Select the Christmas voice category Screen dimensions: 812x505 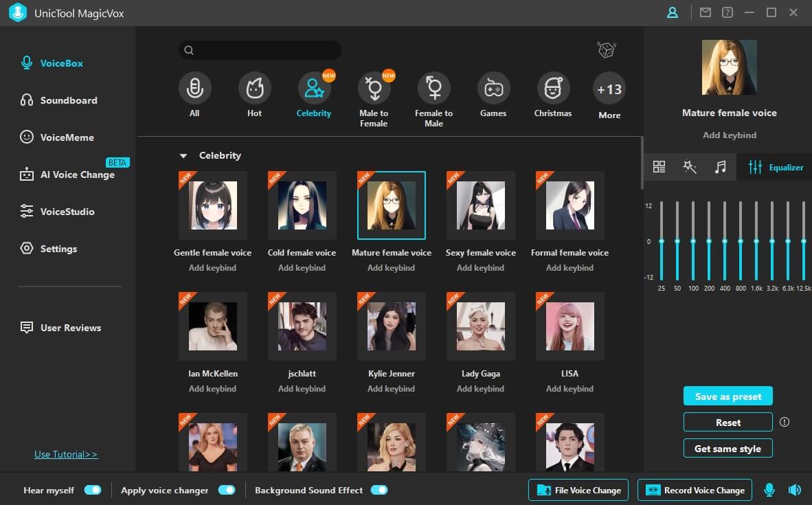pyautogui.click(x=553, y=88)
